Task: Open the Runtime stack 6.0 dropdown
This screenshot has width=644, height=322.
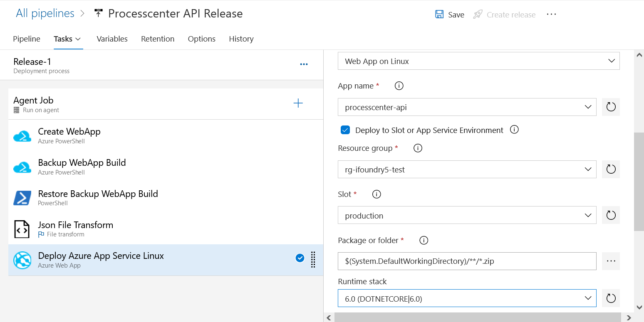Action: [x=467, y=298]
